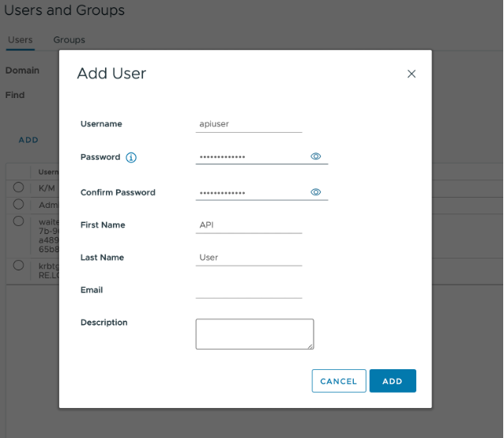This screenshot has height=438, width=504.
Task: Click the Last Name field
Action: (249, 257)
